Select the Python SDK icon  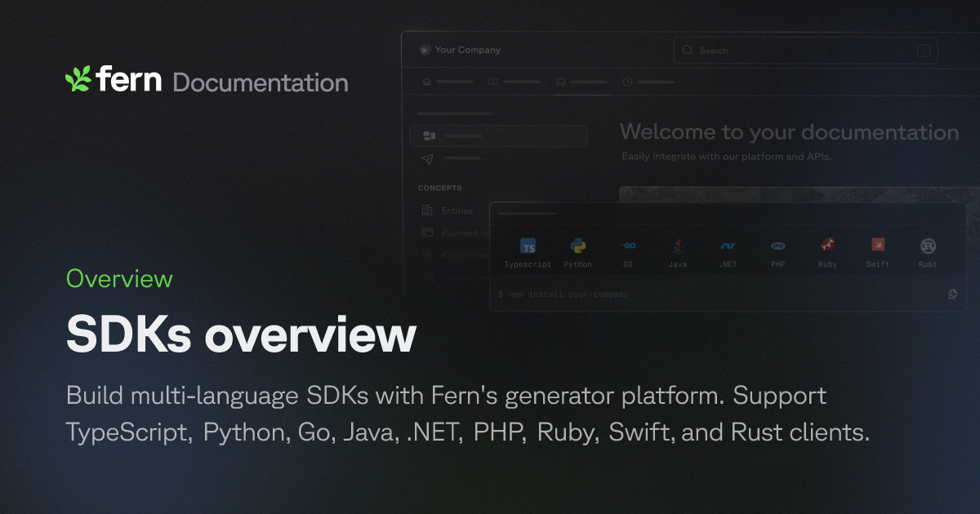tap(577, 246)
